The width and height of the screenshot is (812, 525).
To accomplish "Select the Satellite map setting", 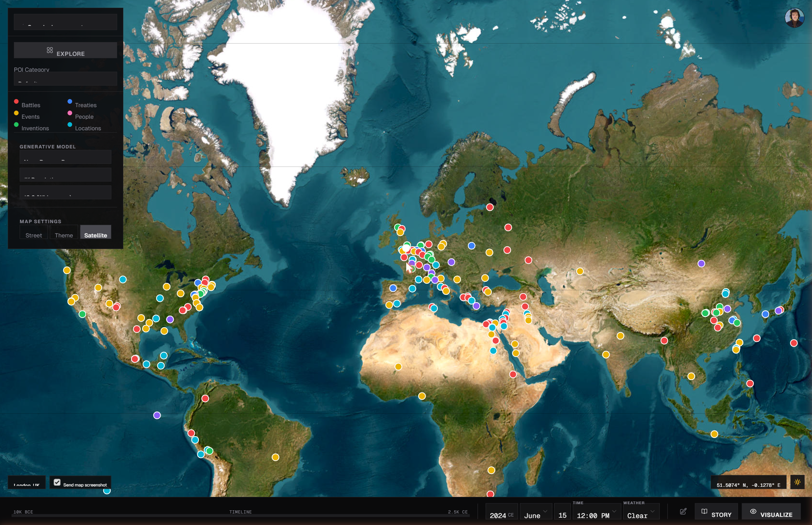I will point(96,232).
